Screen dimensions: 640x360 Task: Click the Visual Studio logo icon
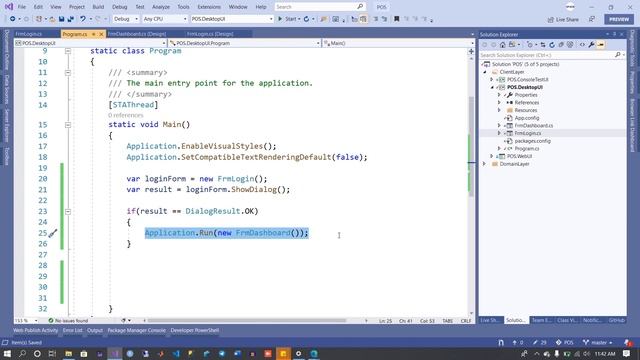click(9, 7)
